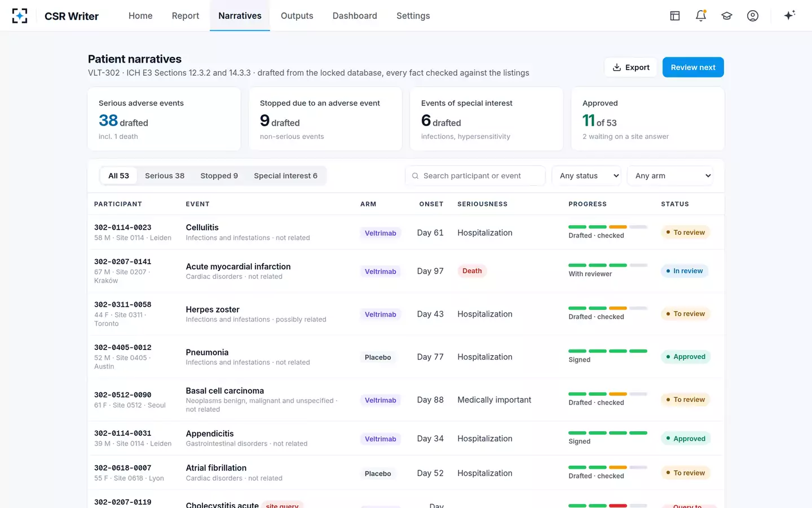Open the Serious adverse events card
The image size is (812, 508).
click(164, 119)
